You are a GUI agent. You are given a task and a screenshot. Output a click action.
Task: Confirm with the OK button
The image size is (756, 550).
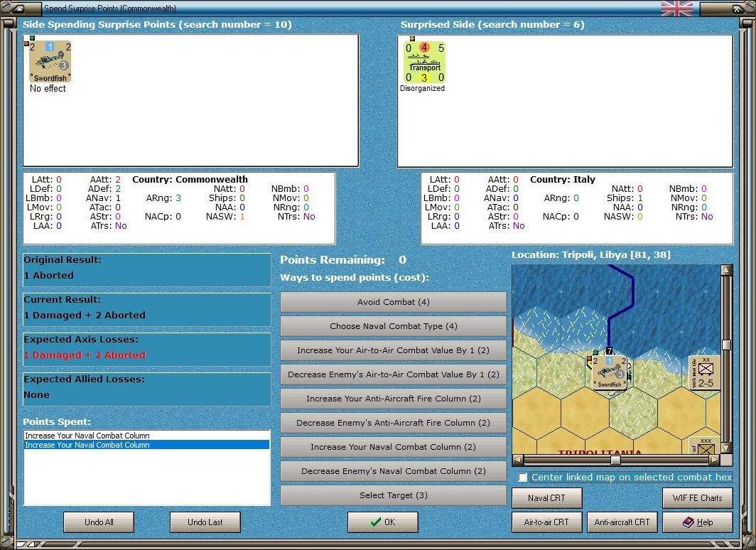coord(383,522)
